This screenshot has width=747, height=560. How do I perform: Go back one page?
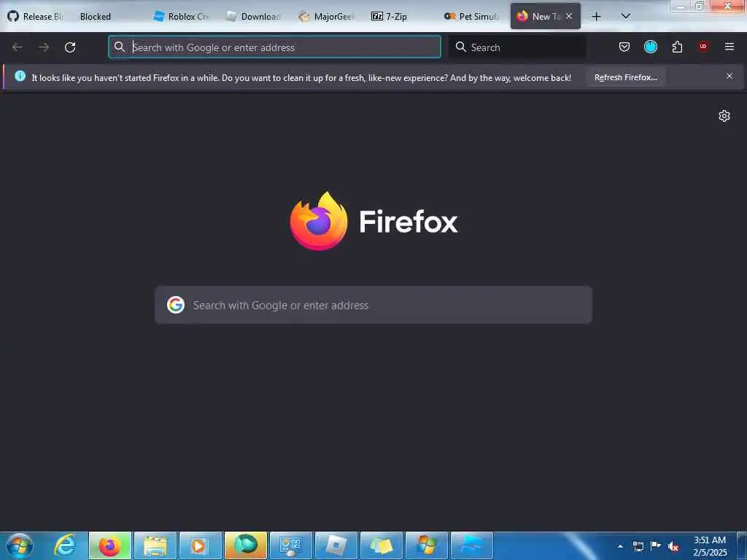18,47
